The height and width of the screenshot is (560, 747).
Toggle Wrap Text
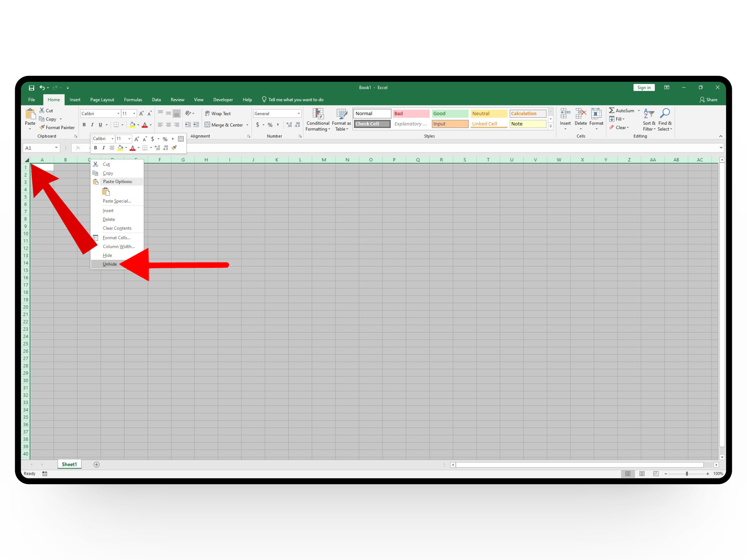tap(218, 114)
